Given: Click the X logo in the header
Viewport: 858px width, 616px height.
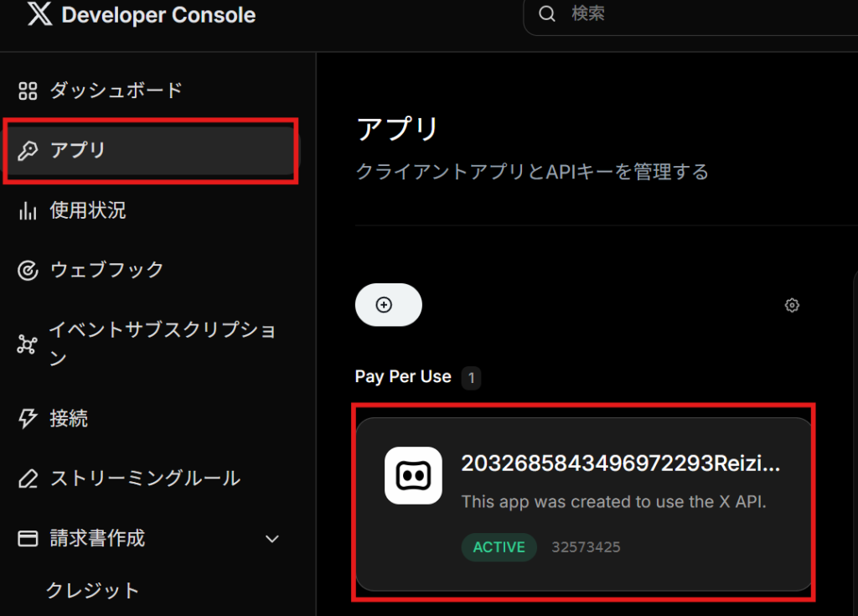Looking at the screenshot, I should pos(39,15).
